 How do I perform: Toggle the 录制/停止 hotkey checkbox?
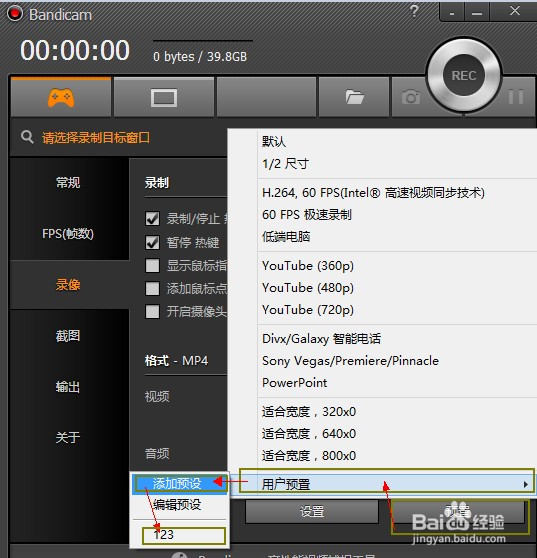click(152, 219)
